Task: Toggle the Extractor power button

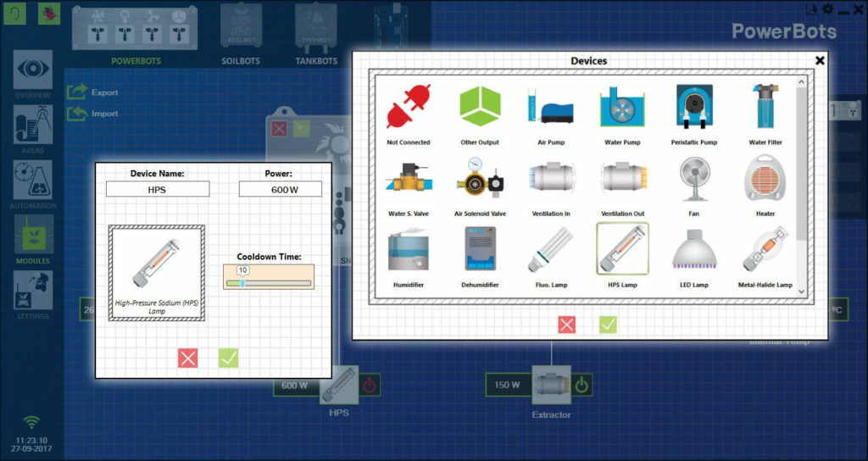Action: pyautogui.click(x=581, y=385)
